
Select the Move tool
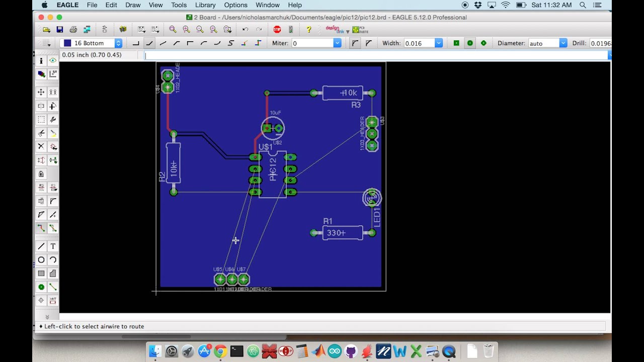(x=41, y=93)
